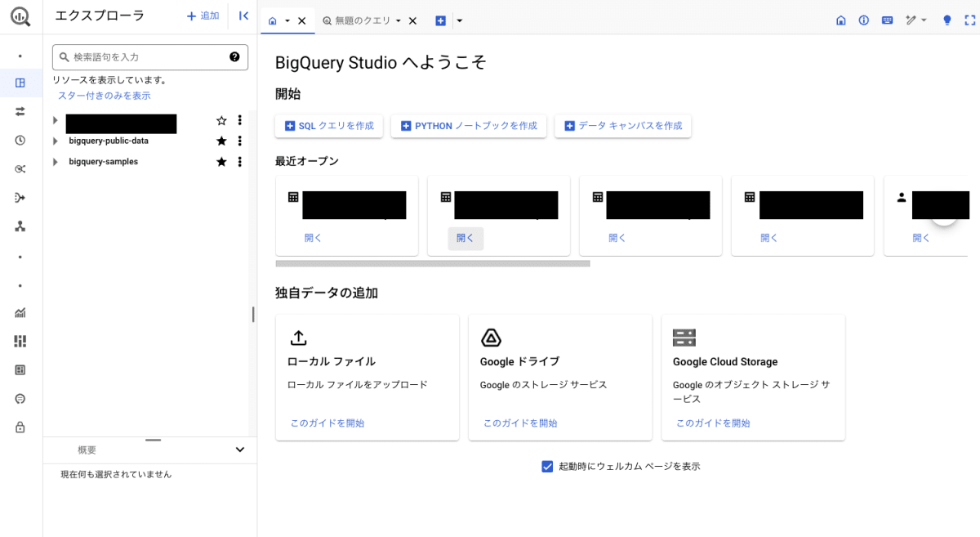Open the Analytics Hub sharing icon in sidebar

pos(20,168)
